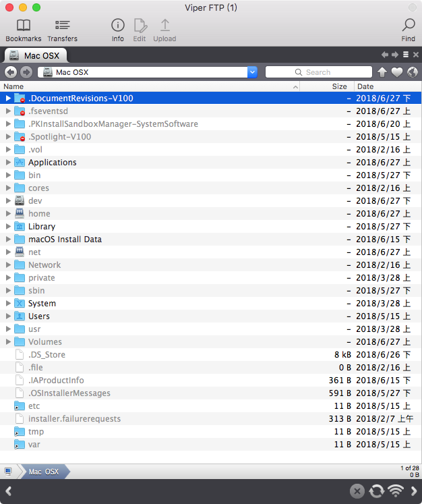Click the Mac OSX breadcrumb in path bar

pos(44,472)
